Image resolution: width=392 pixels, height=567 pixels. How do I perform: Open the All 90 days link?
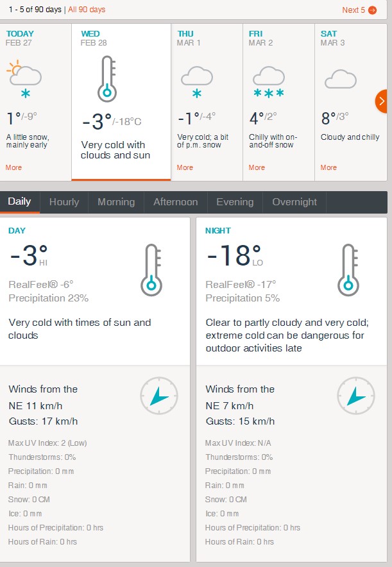click(87, 10)
